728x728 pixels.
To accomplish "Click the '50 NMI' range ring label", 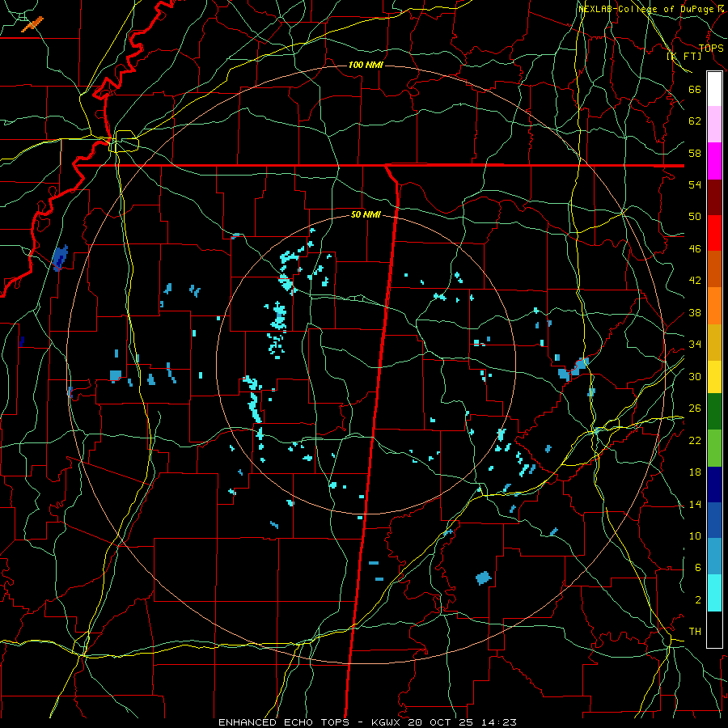I will pos(366,214).
